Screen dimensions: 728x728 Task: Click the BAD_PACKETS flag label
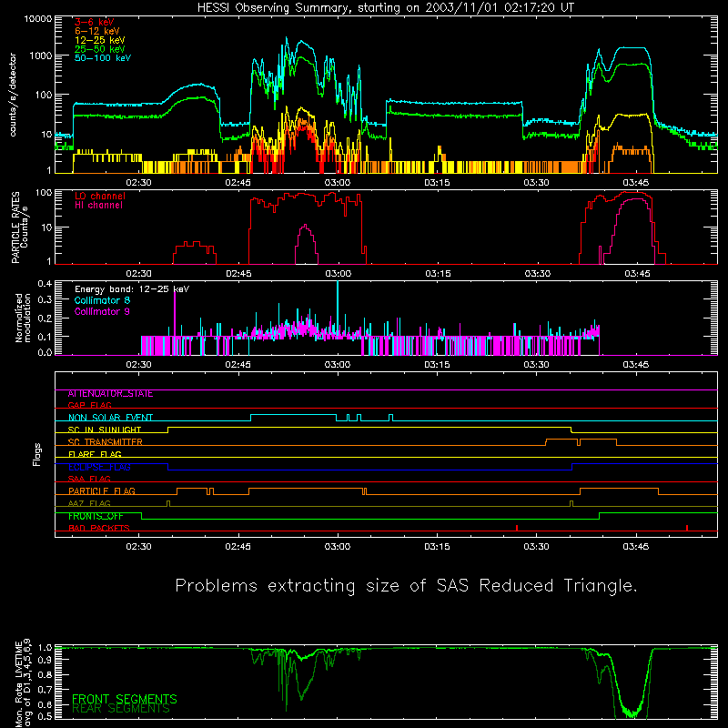[99, 528]
